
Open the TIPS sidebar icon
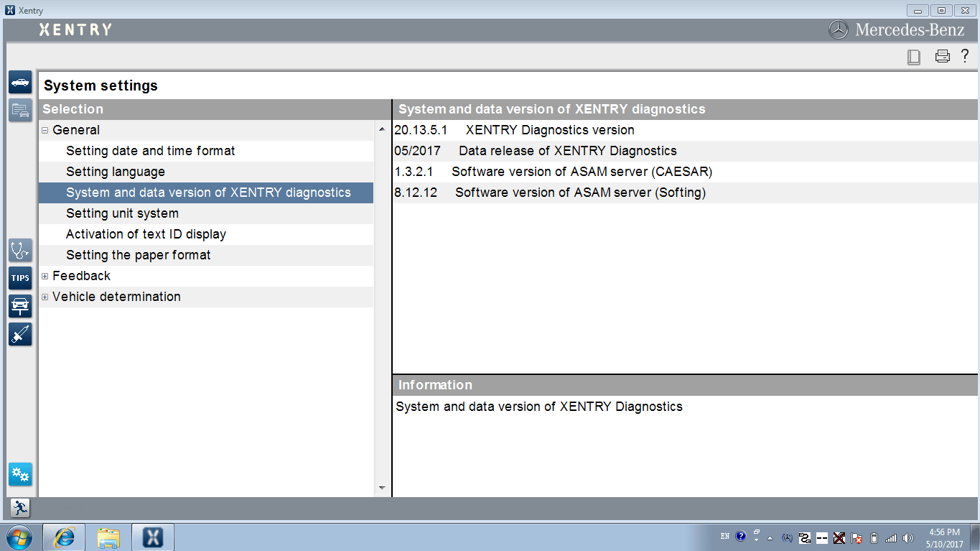pos(20,278)
